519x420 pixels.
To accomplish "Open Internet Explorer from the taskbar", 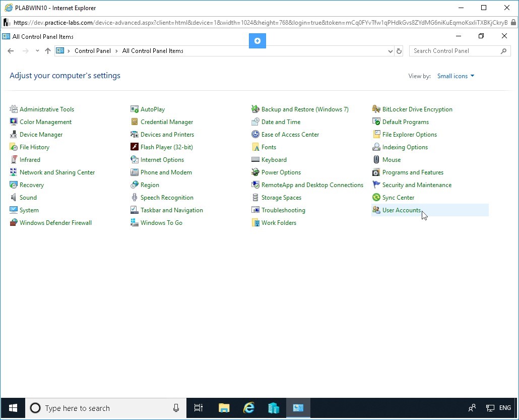I will pyautogui.click(x=248, y=408).
